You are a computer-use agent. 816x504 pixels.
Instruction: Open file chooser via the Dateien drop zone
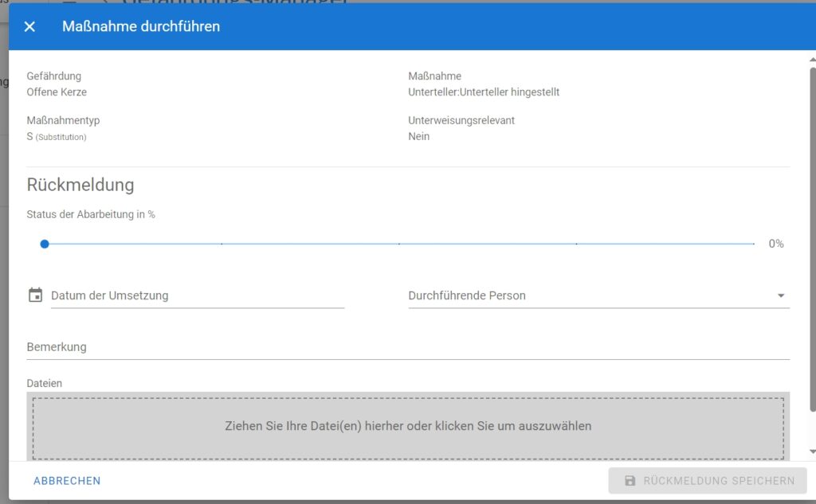pyautogui.click(x=407, y=426)
